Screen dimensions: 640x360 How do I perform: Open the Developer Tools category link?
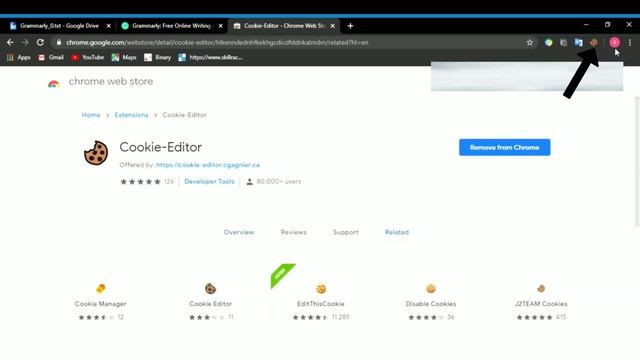click(x=209, y=182)
